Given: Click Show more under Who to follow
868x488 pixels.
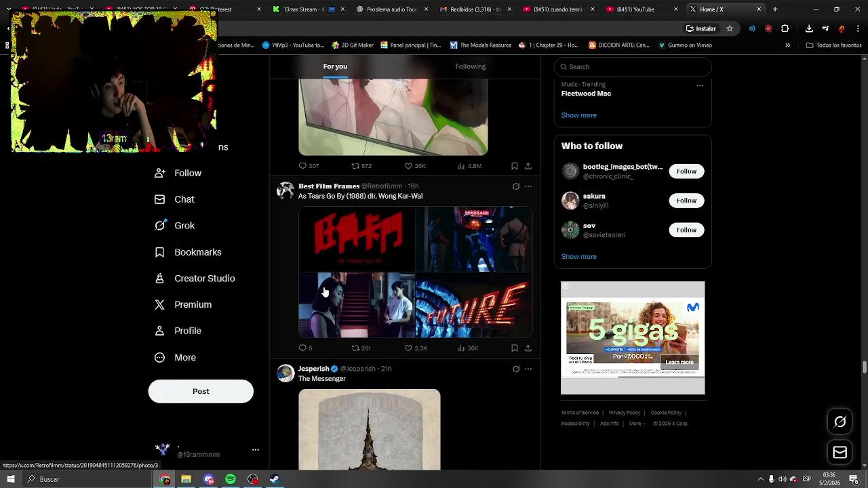Looking at the screenshot, I should 579,257.
